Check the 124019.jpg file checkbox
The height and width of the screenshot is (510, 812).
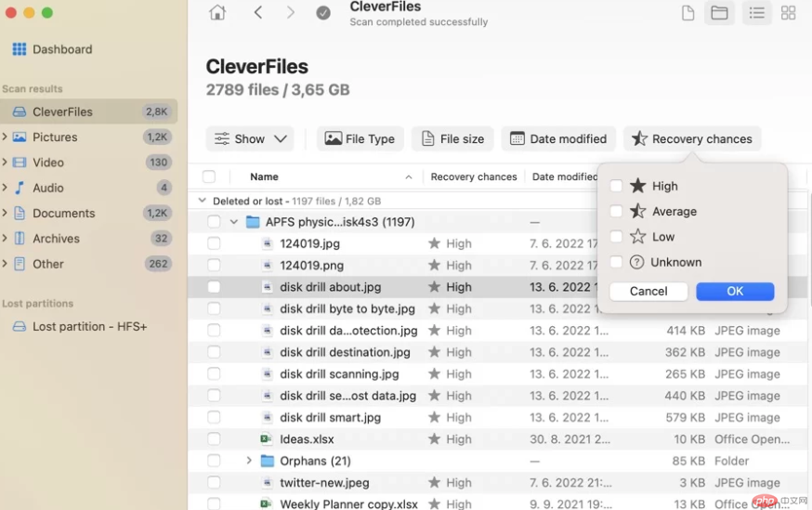214,243
